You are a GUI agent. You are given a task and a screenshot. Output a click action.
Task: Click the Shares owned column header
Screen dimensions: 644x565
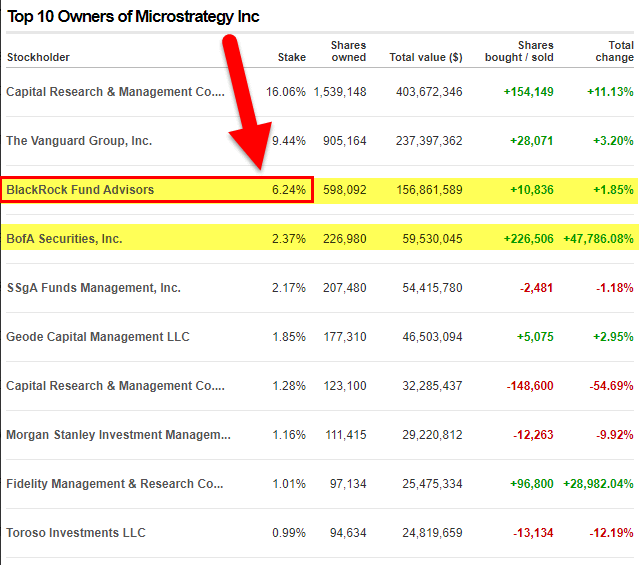(x=348, y=51)
